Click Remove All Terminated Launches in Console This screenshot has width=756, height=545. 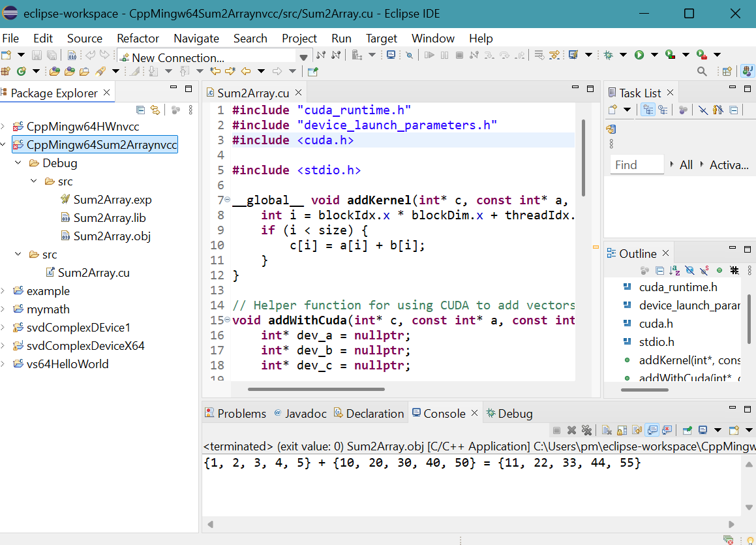pos(586,429)
